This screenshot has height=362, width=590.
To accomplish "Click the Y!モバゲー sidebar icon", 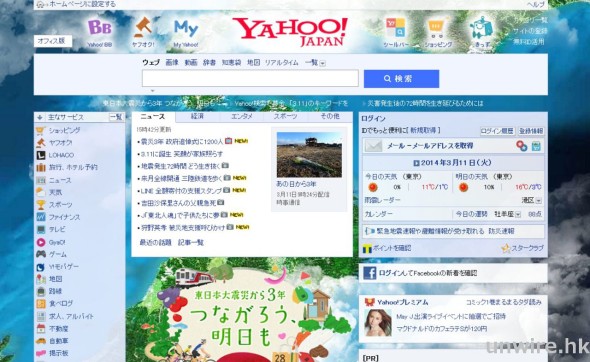I will (x=41, y=267).
